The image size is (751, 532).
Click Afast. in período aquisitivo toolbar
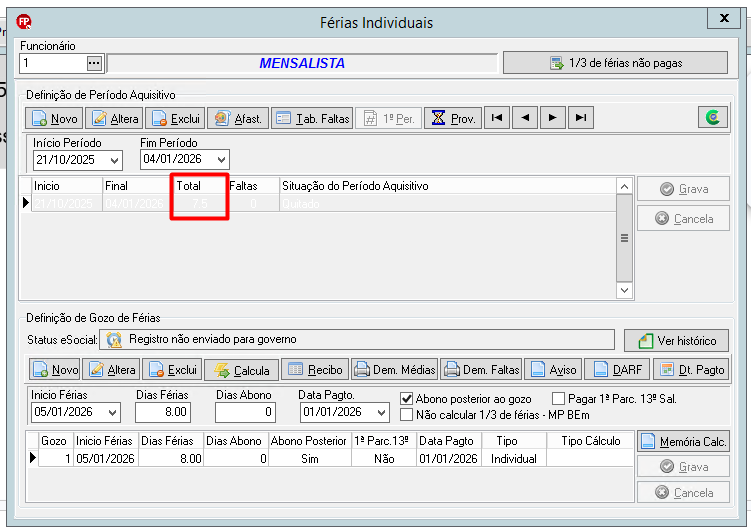(x=238, y=118)
